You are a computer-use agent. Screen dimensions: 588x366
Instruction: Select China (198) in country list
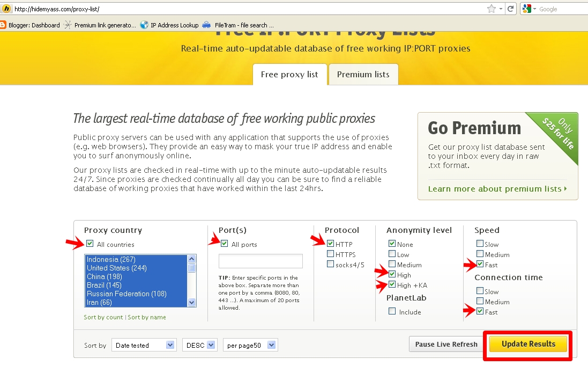[x=136, y=277]
